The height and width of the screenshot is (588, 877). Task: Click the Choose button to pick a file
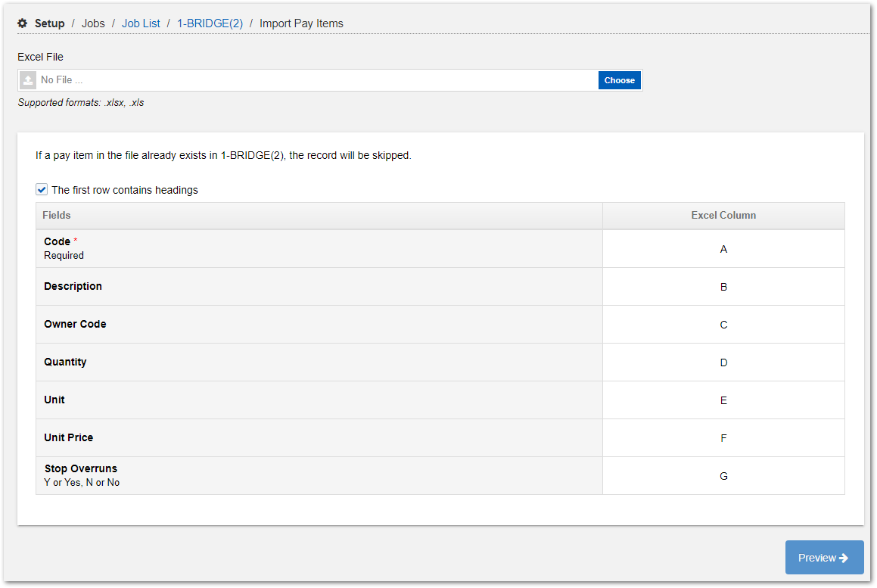(619, 79)
